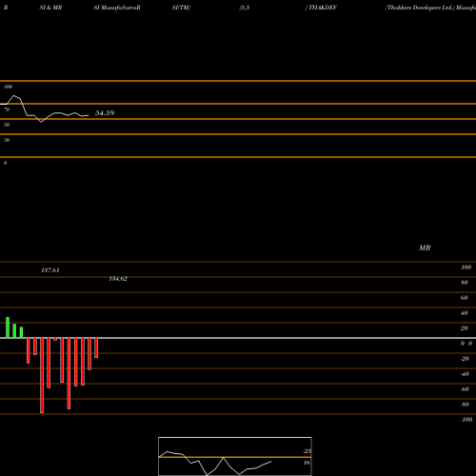
Task: Click the white zero baseline of MR chart
Action: point(238,338)
